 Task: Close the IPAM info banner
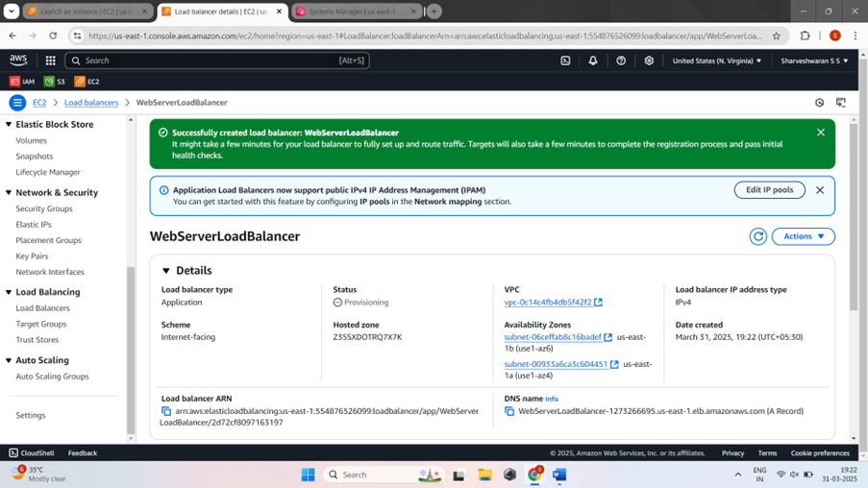820,190
